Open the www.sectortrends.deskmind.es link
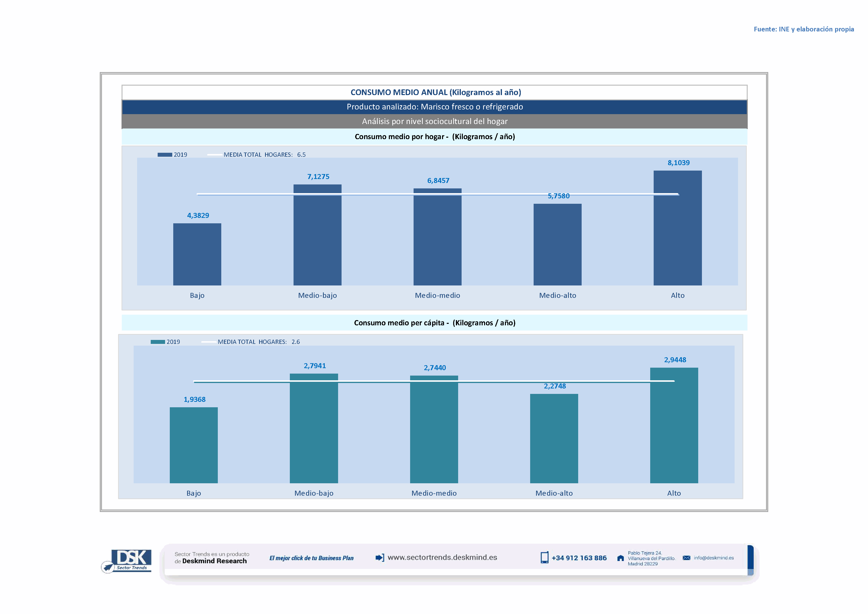Viewport: 868px width, 614px height. (442, 557)
